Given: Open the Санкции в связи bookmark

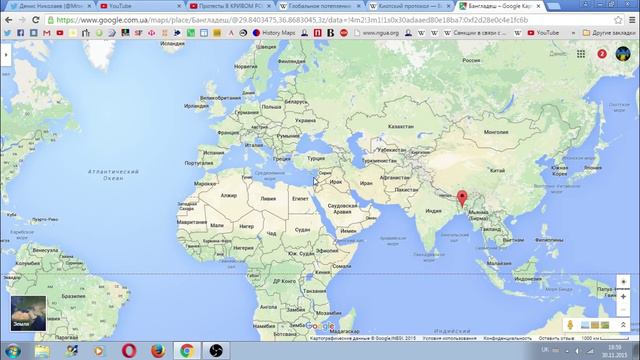Looking at the screenshot, I should point(476,33).
